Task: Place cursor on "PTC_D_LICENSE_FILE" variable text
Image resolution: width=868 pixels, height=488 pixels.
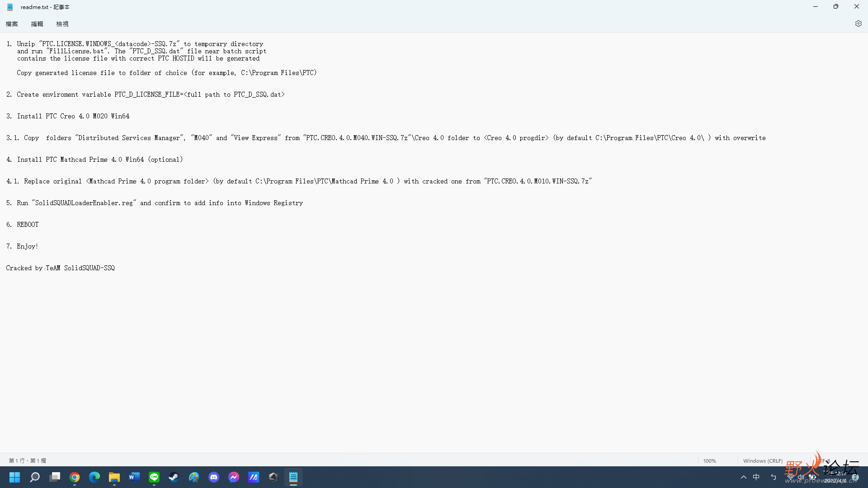Action: [147, 94]
